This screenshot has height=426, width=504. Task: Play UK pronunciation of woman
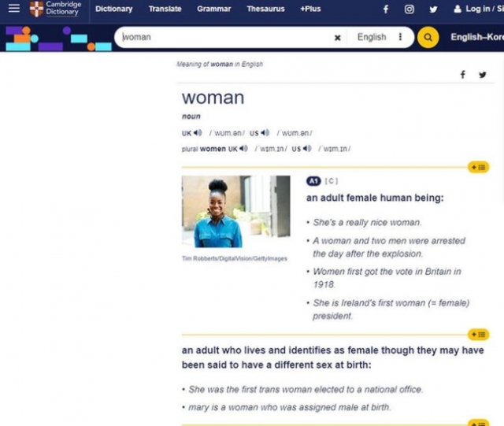pos(198,132)
